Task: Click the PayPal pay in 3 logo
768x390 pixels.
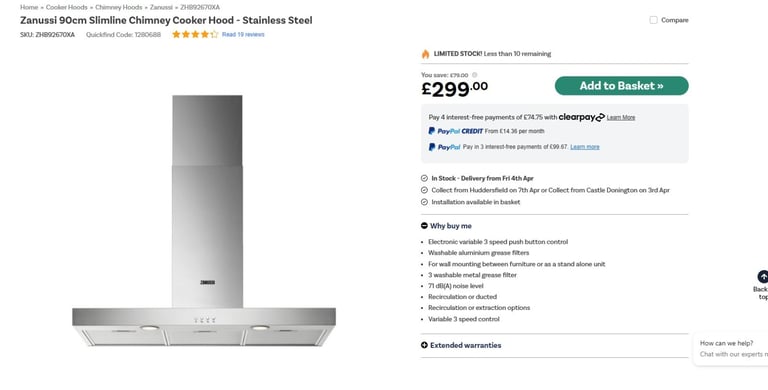Action: pyautogui.click(x=444, y=147)
